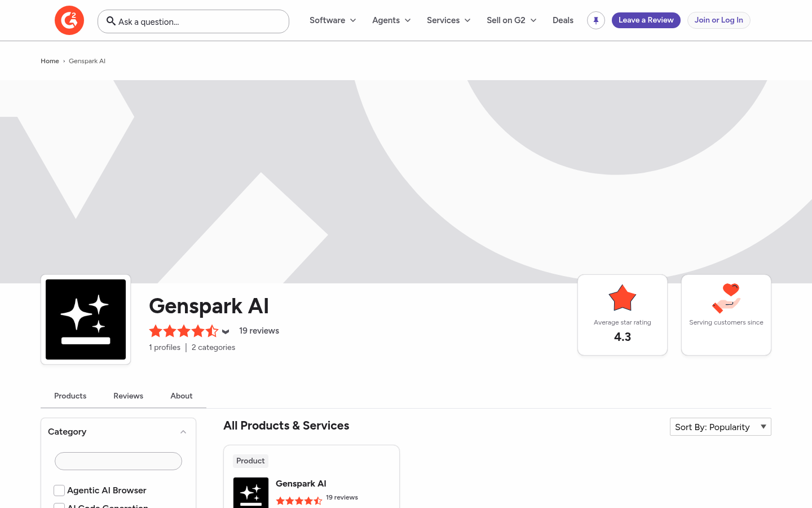
Task: Click the average star rating star icon
Action: pyautogui.click(x=623, y=298)
